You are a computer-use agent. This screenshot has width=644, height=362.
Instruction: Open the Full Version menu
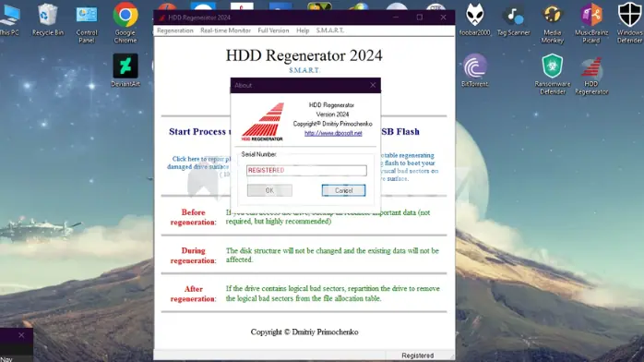(x=273, y=30)
